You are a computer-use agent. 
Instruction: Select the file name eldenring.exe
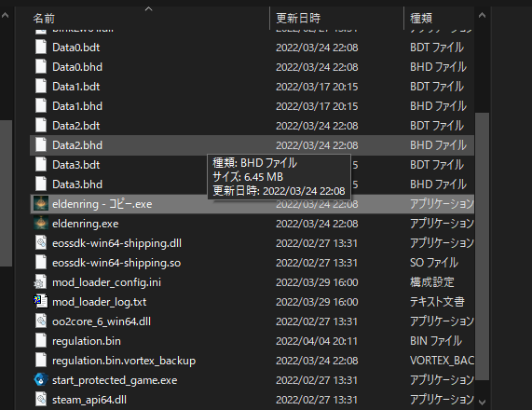pyautogui.click(x=86, y=224)
